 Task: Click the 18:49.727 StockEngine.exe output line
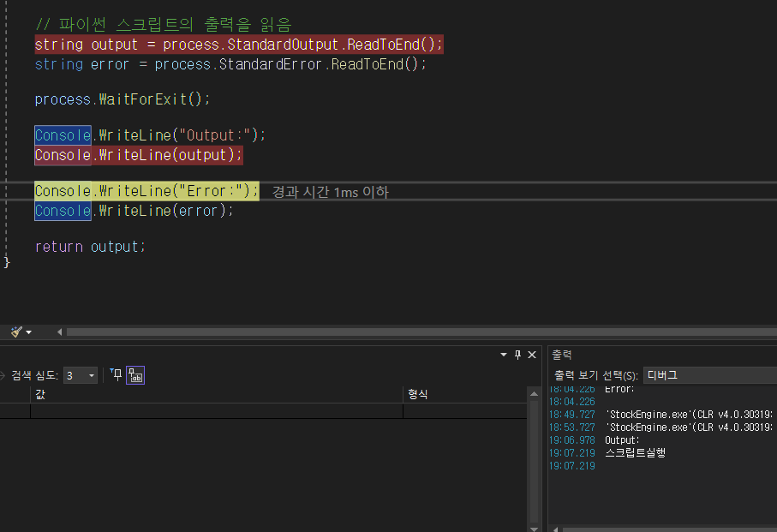[660, 414]
